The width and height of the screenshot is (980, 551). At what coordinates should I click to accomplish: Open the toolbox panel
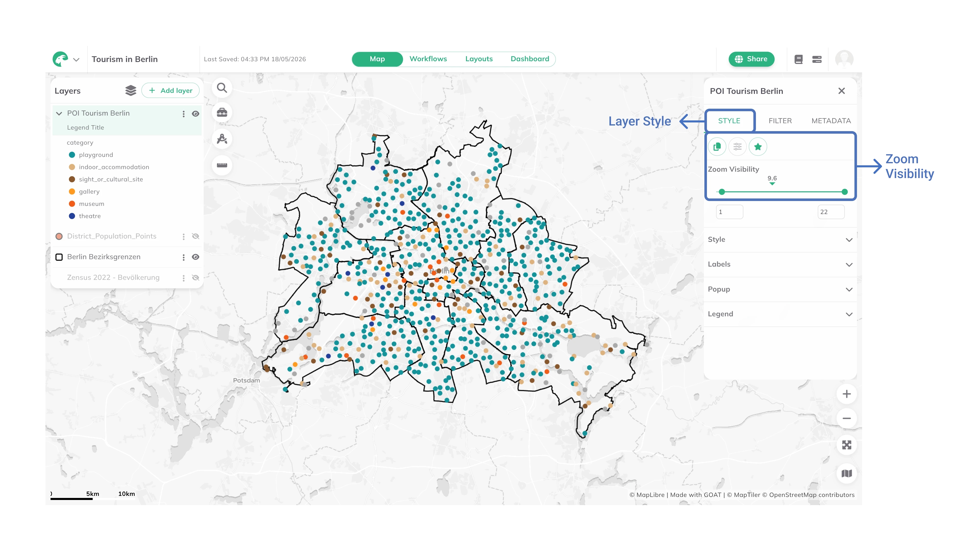[222, 112]
